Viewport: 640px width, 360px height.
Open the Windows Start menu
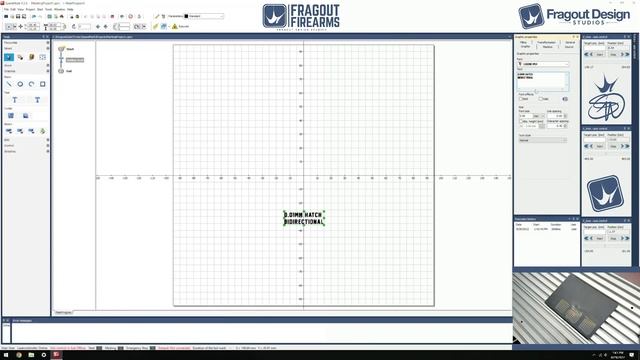(x=6, y=355)
